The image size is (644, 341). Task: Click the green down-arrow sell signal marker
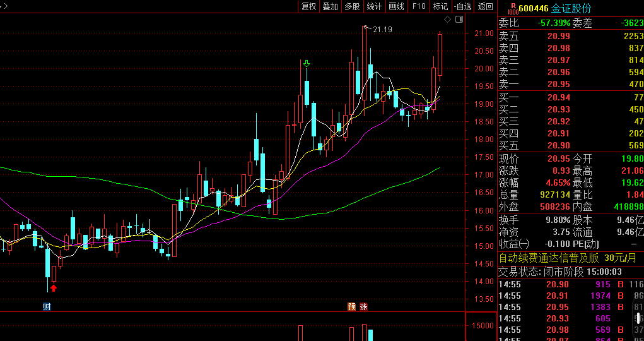(307, 63)
